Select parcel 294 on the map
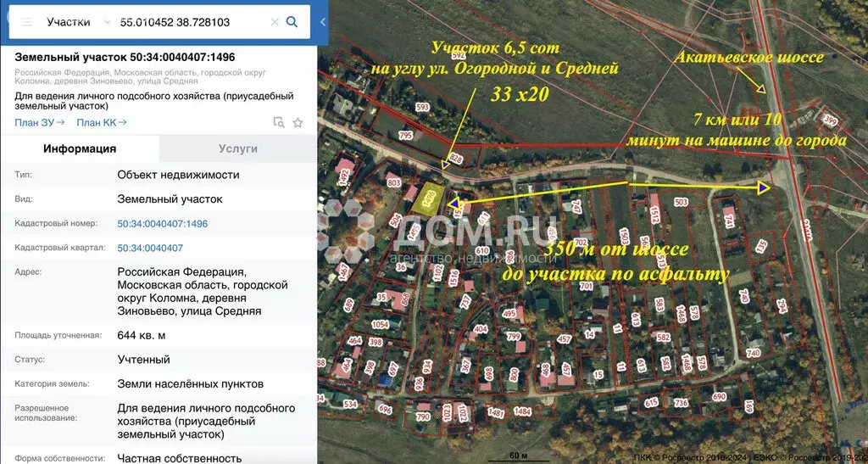Screen dimensions: 868x464 (x=782, y=306)
